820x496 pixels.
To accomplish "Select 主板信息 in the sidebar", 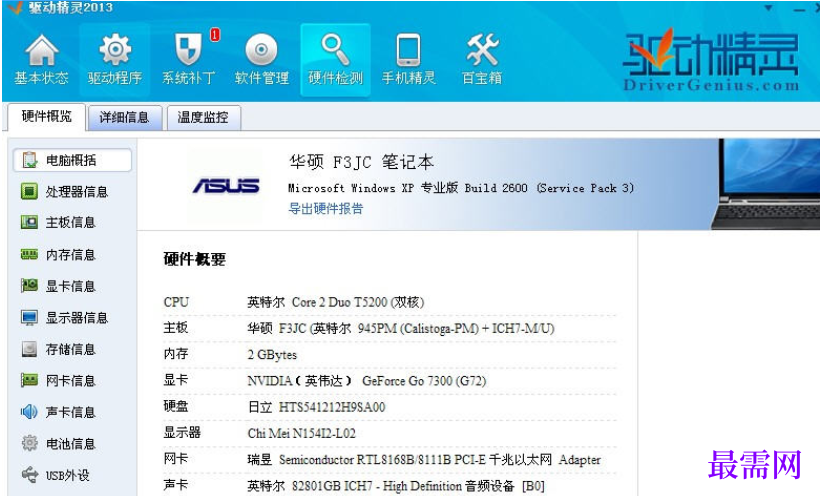I will click(x=72, y=222).
